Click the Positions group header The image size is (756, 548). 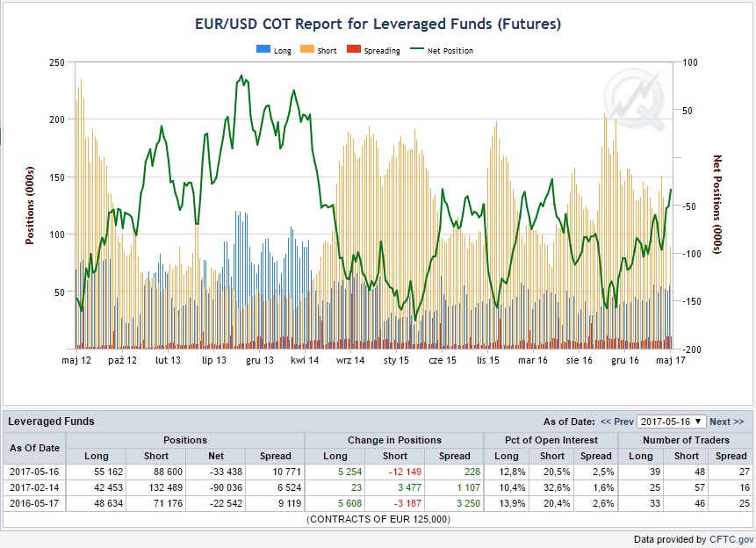click(185, 440)
